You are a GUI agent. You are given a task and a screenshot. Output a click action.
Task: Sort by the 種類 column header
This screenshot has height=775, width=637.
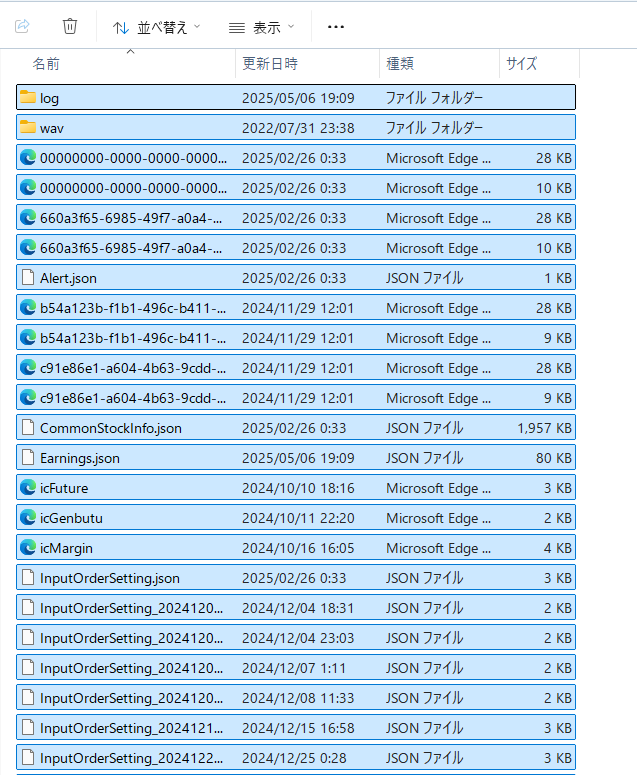(x=400, y=63)
